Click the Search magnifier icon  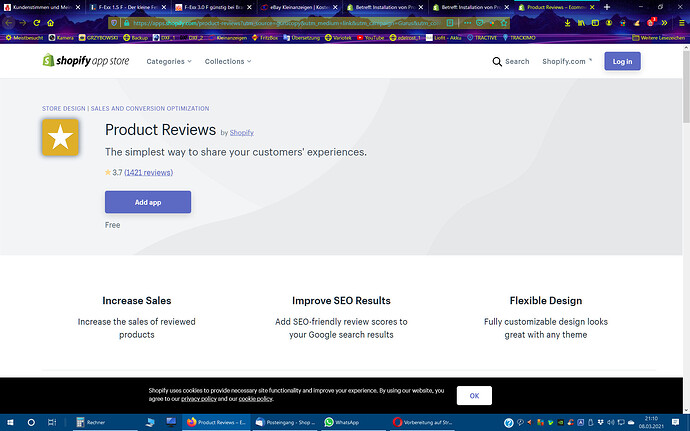coord(497,62)
